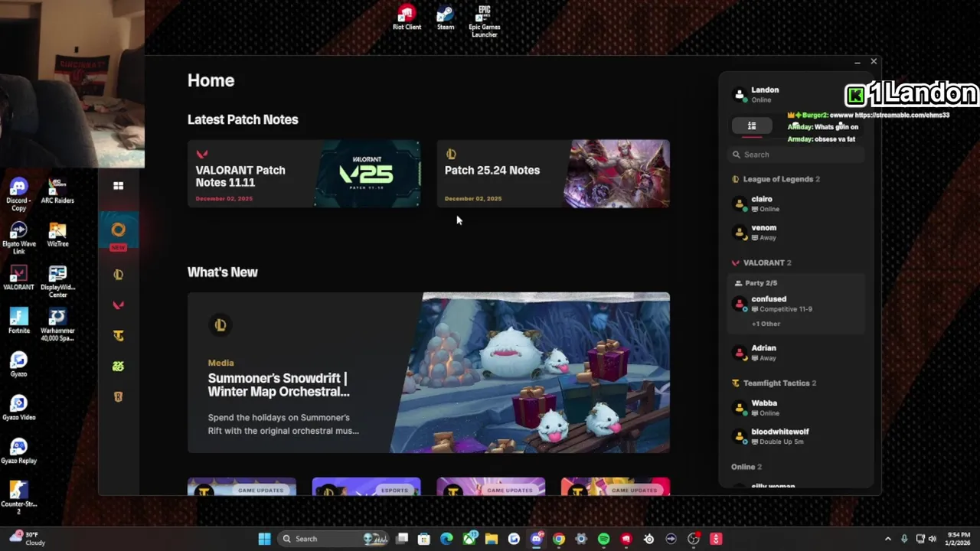Click the Windows taskbar Search box
This screenshot has width=980, height=551.
333,539
